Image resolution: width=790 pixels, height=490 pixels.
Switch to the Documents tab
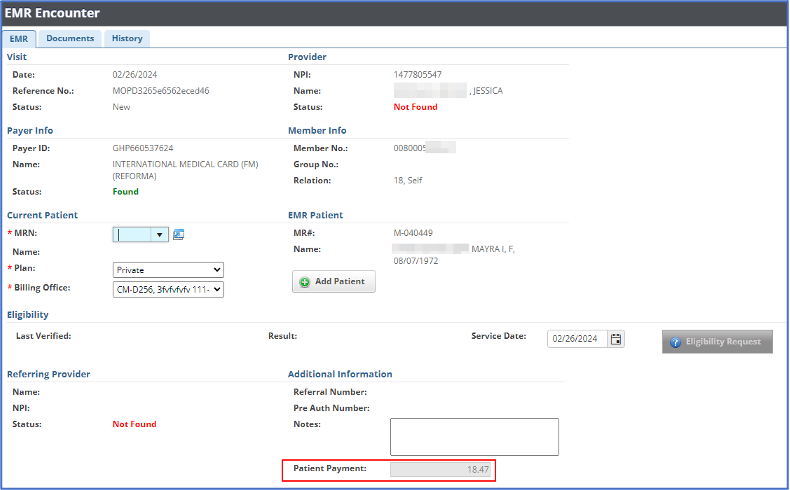(70, 38)
